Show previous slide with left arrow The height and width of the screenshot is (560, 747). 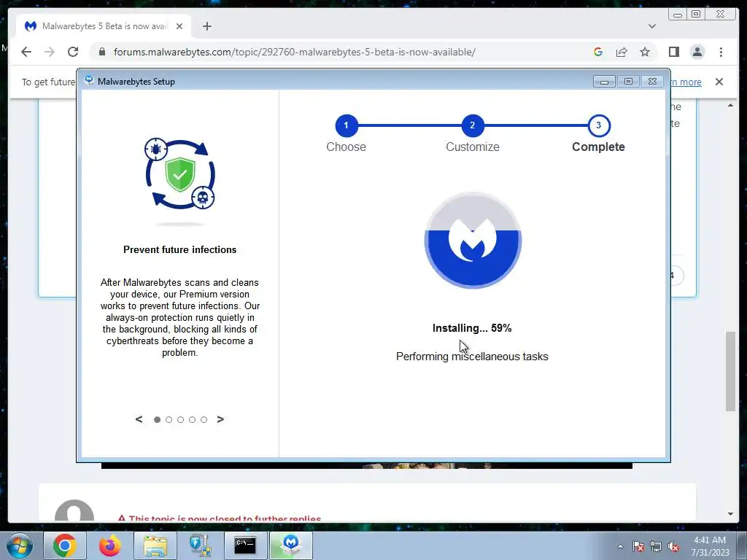point(139,419)
